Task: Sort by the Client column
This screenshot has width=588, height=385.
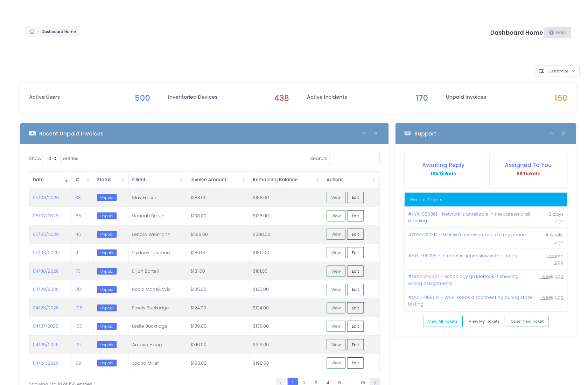Action: pos(157,180)
